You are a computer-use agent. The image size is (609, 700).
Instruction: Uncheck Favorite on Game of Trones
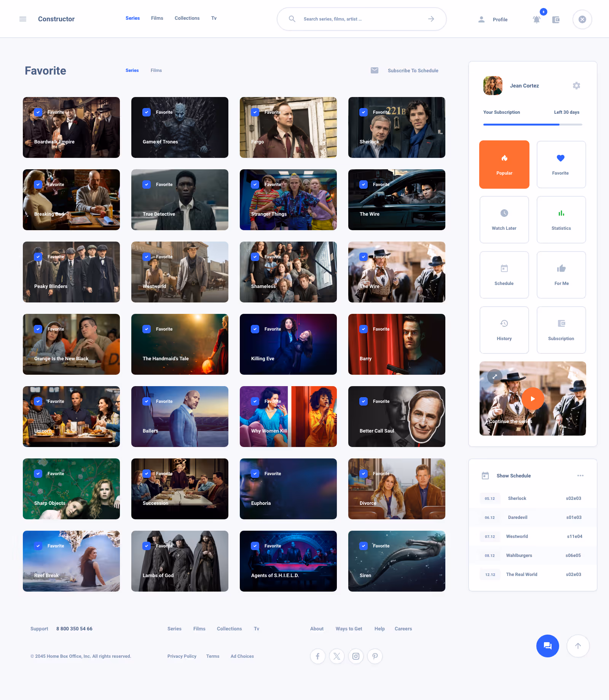(x=147, y=112)
